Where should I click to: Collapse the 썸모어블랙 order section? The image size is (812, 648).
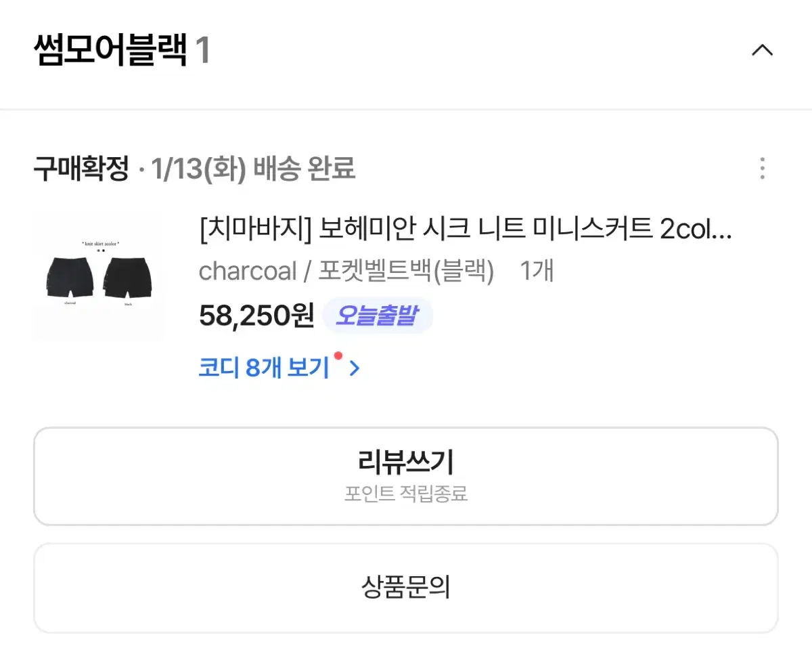[762, 51]
